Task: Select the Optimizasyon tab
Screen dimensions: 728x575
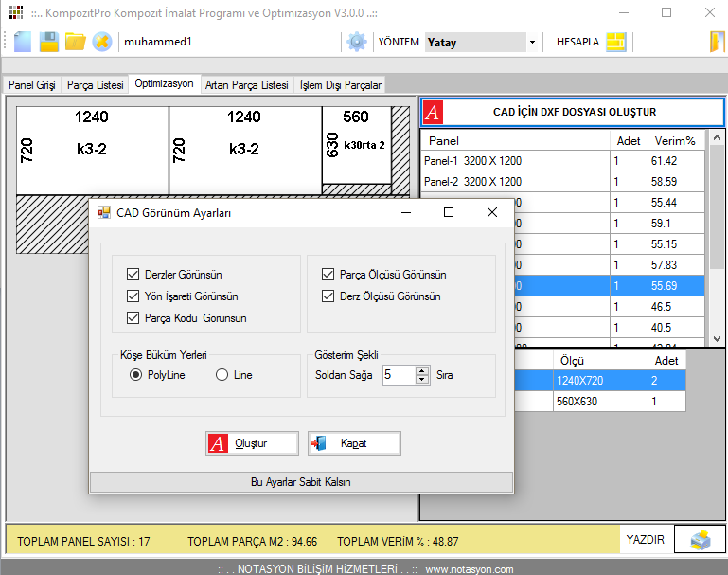Action: [x=165, y=83]
